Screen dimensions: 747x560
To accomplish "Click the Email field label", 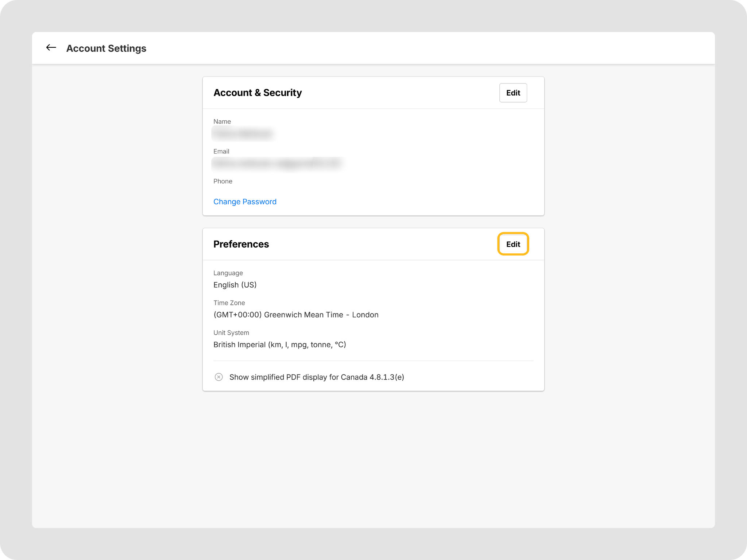I will (221, 151).
